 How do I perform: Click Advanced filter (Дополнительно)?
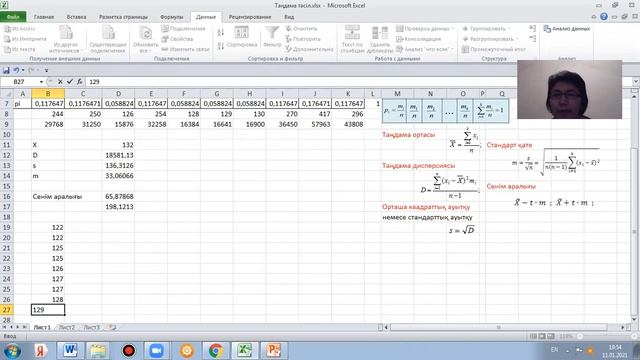click(309, 49)
